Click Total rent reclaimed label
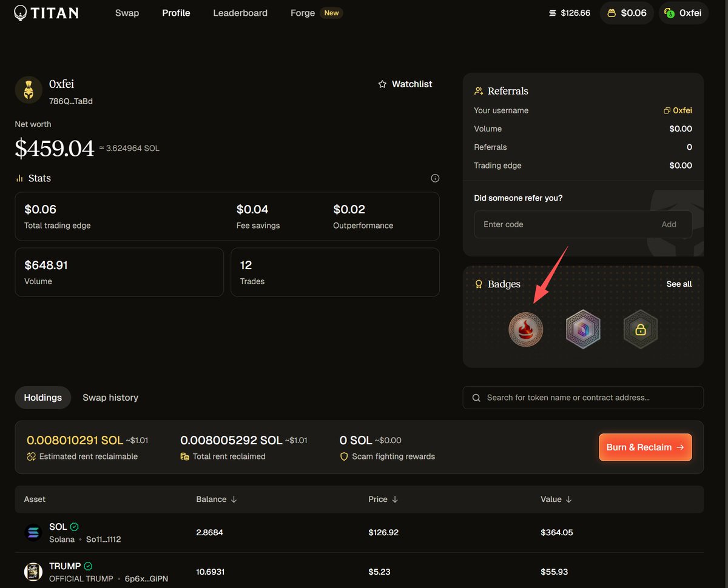Screen dimensions: 728x588 [x=229, y=456]
